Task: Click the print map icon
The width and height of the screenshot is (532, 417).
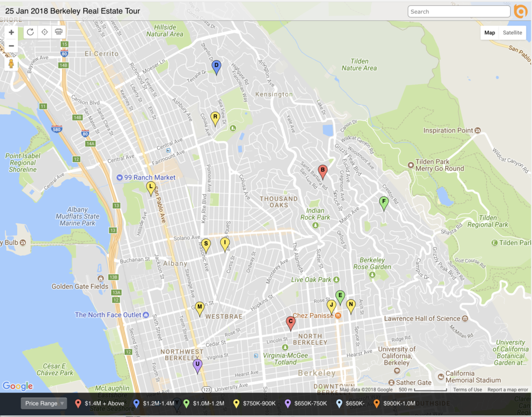Action: tap(59, 32)
